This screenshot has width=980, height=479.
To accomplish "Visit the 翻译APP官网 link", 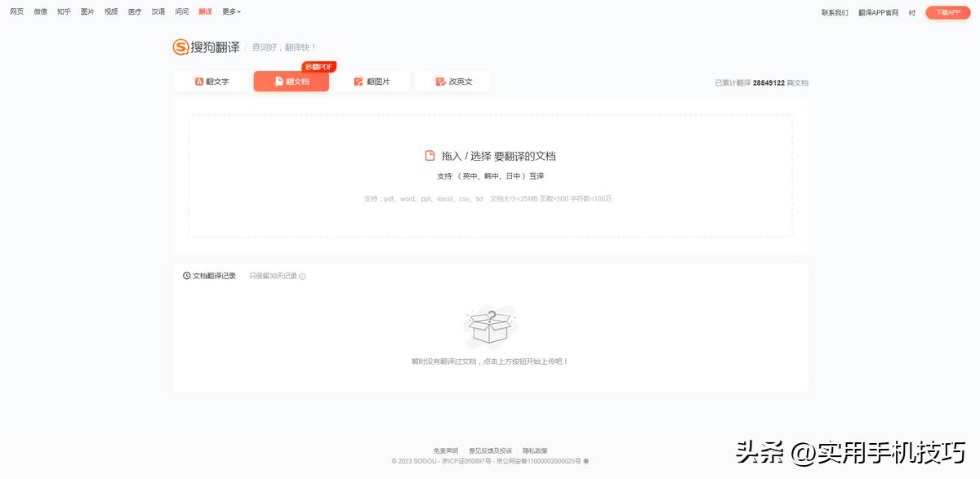I will click(x=879, y=12).
